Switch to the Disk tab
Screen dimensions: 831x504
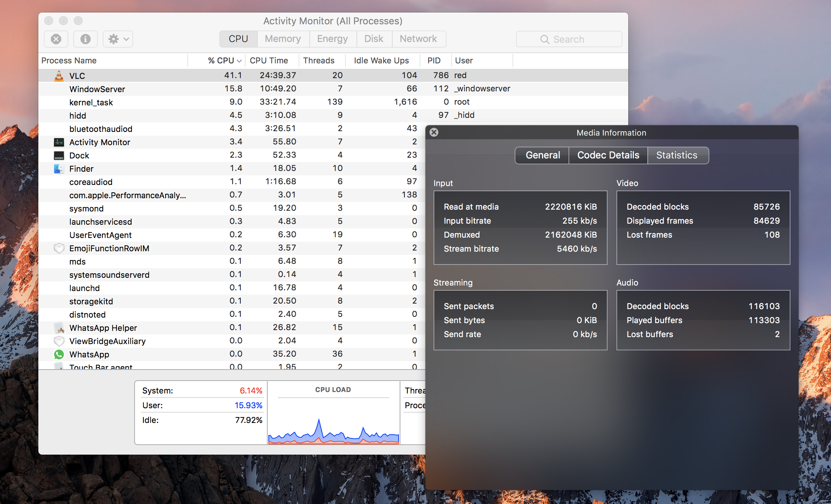click(x=374, y=39)
